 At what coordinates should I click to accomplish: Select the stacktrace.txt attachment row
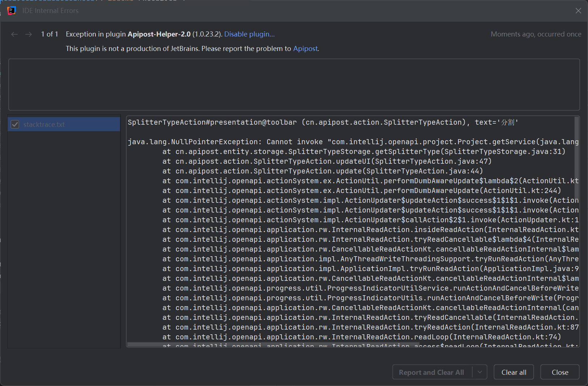point(64,124)
